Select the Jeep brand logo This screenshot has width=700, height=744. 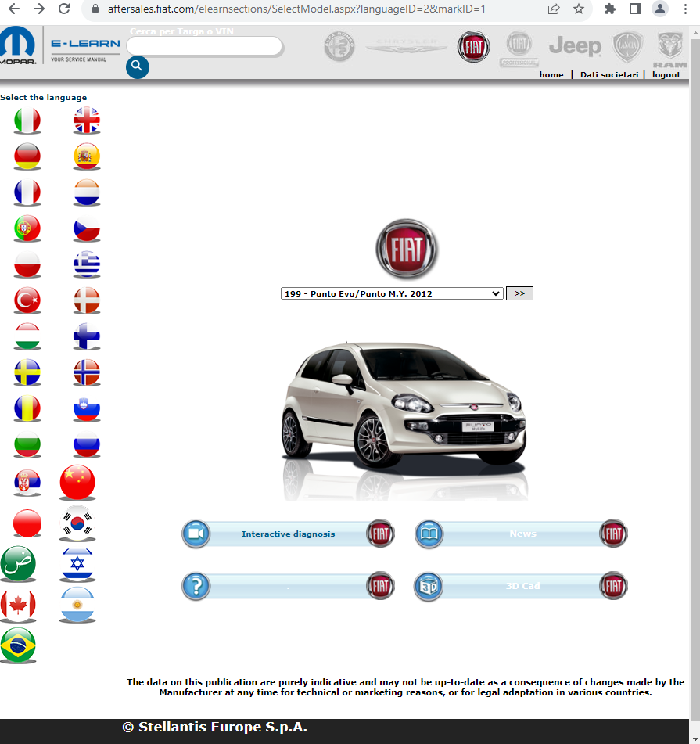[x=575, y=46]
